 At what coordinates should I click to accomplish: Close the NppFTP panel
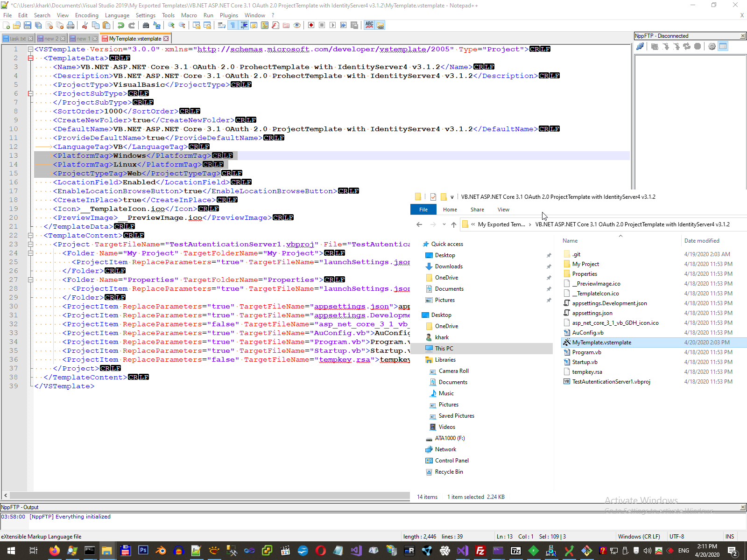point(743,36)
